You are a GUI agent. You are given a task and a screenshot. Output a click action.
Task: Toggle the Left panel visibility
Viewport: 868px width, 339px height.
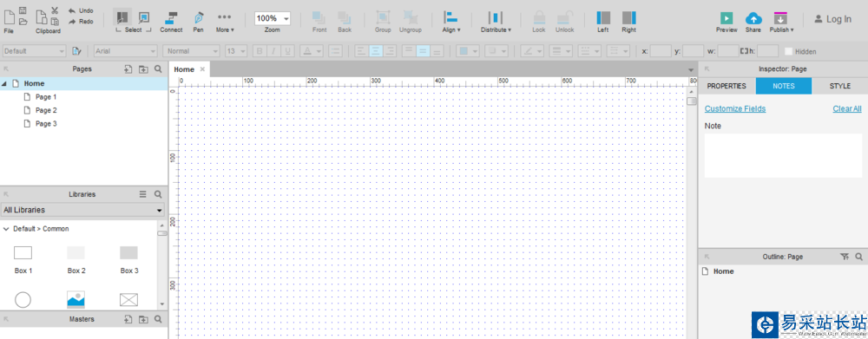click(x=603, y=22)
